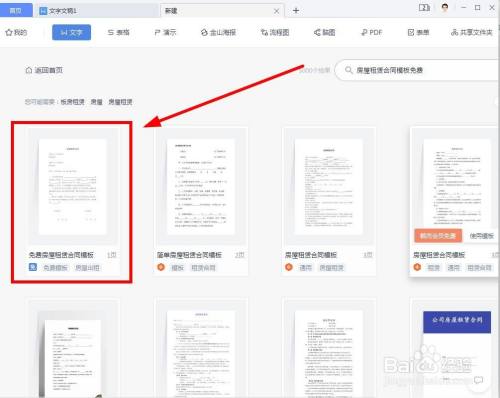Click the orange badge icon under second template
This screenshot has height=398, width=500.
(x=161, y=267)
